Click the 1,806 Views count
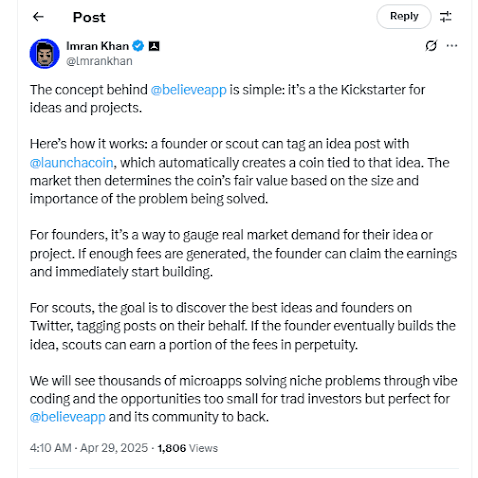The height and width of the screenshot is (478, 478). click(187, 448)
